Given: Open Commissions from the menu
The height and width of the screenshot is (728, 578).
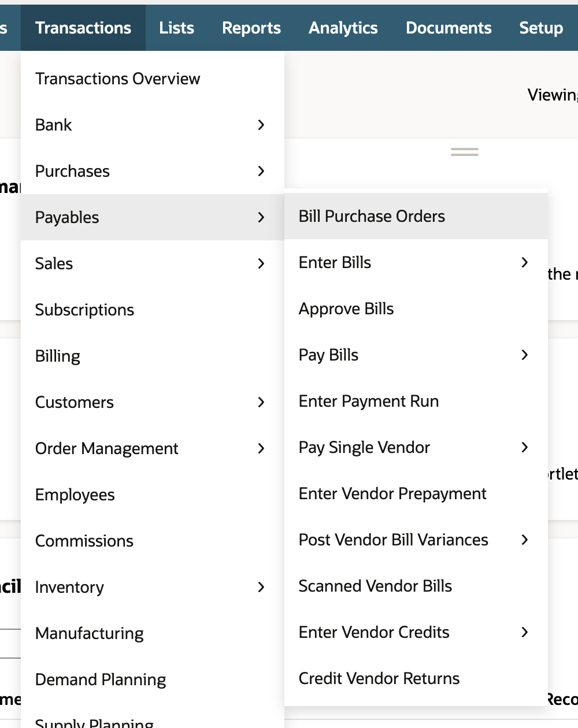Looking at the screenshot, I should 153,541.
